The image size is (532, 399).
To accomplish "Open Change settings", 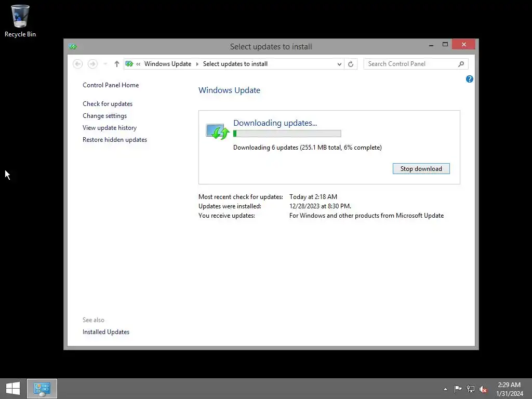I will 104,116.
